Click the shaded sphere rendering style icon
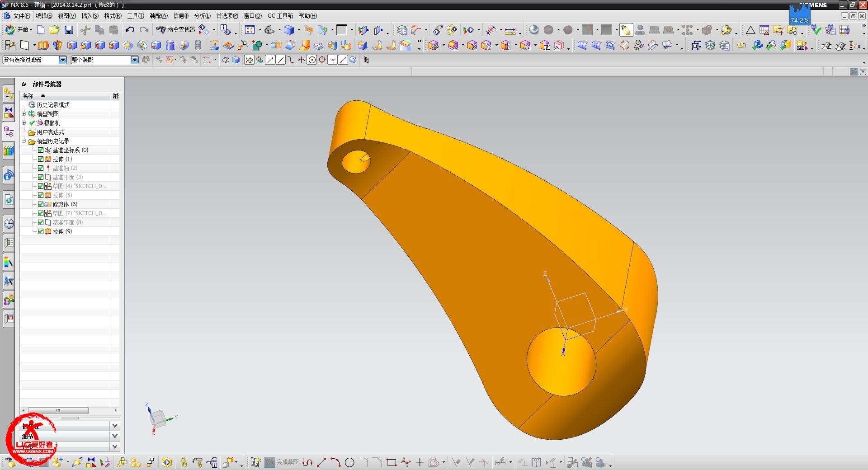This screenshot has height=470, width=868. click(x=534, y=30)
